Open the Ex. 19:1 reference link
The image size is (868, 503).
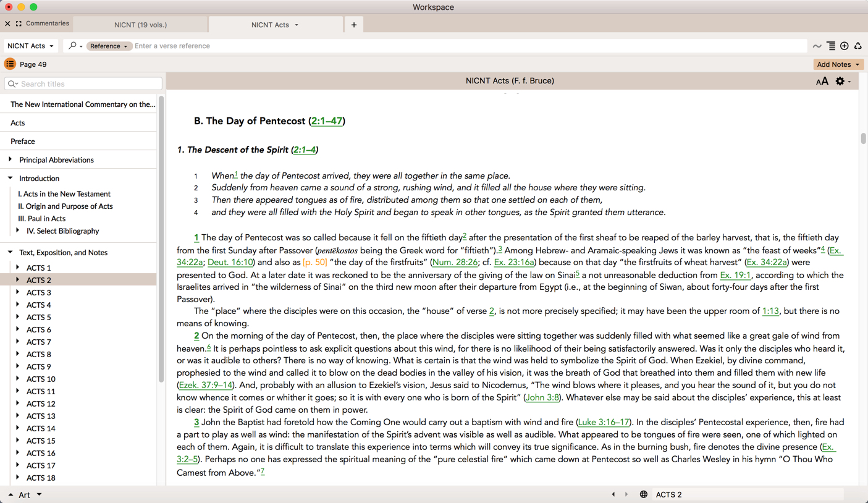(735, 275)
